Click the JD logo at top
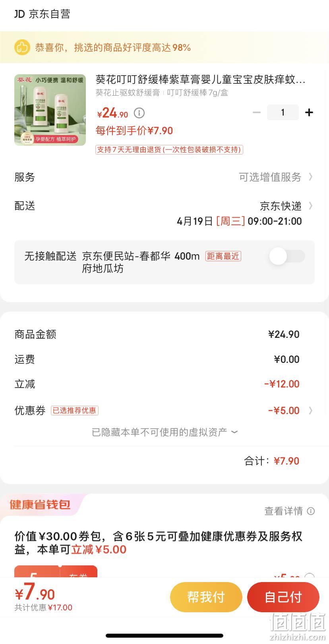Screen dimensions: 329x644 pyautogui.click(x=19, y=14)
